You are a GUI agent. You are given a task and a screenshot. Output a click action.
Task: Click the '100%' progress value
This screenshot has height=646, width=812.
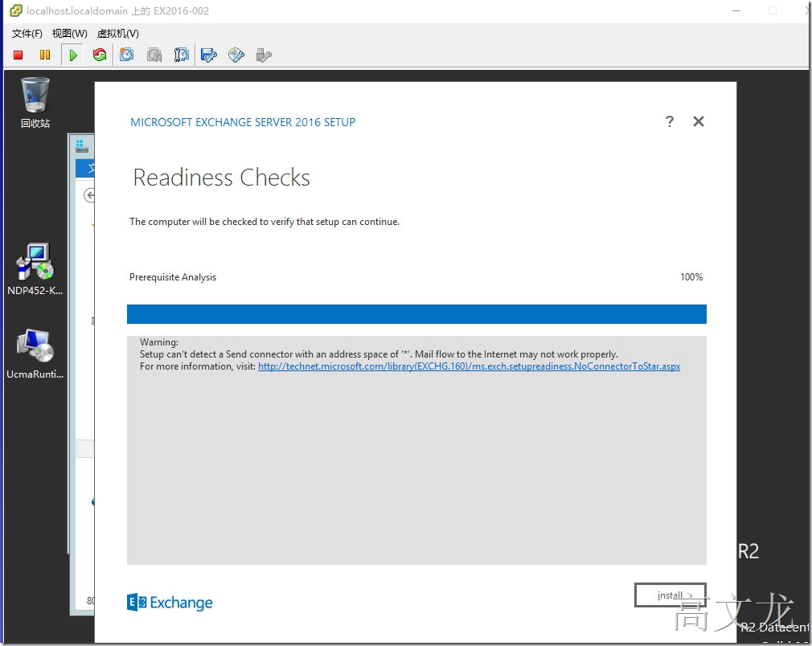pos(691,277)
